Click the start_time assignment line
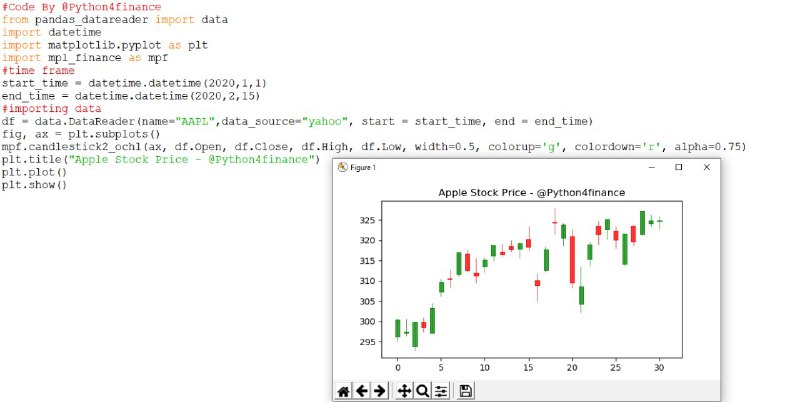This screenshot has width=800, height=402. [134, 83]
